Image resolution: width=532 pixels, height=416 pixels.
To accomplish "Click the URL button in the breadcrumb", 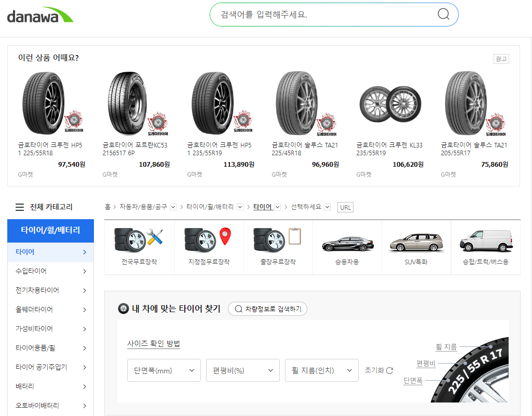I will click(345, 207).
